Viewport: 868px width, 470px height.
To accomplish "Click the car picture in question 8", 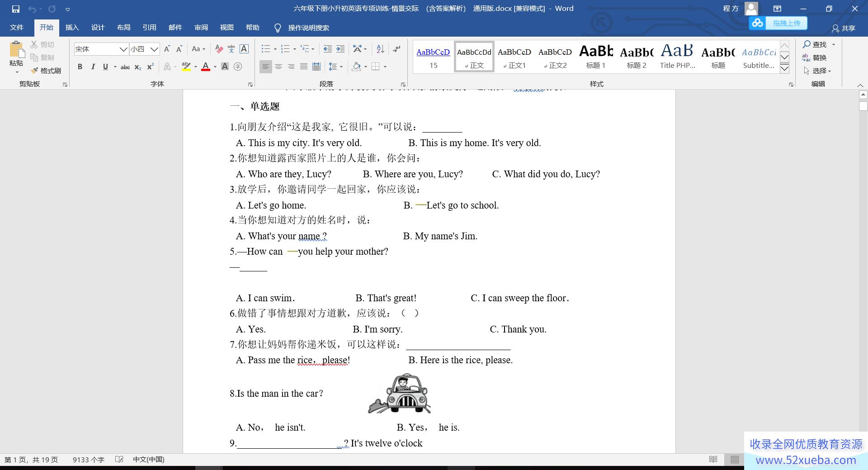I will point(400,394).
